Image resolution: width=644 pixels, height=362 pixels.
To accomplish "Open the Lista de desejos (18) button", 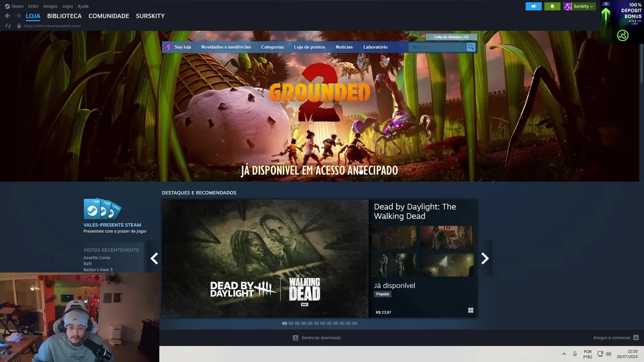I will 451,37.
